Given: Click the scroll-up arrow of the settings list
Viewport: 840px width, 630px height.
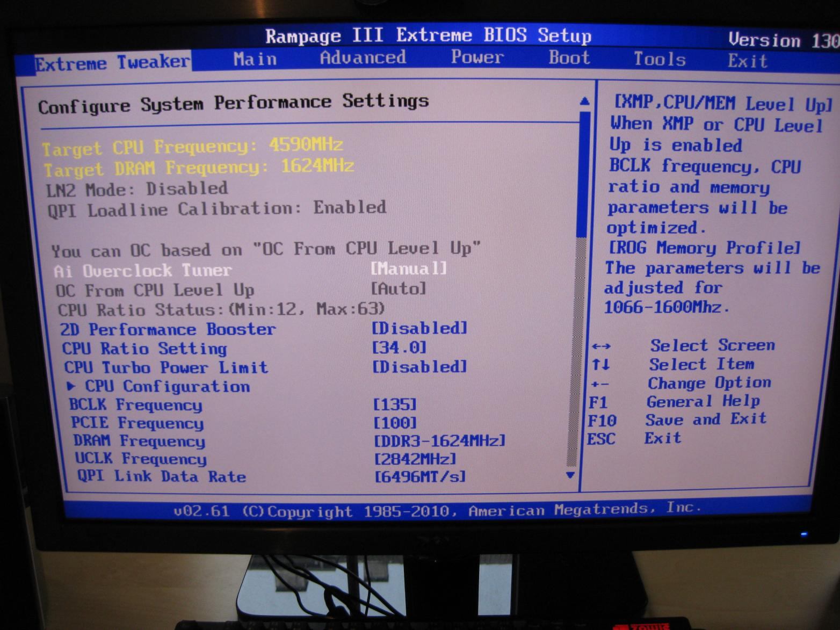Looking at the screenshot, I should (584, 101).
